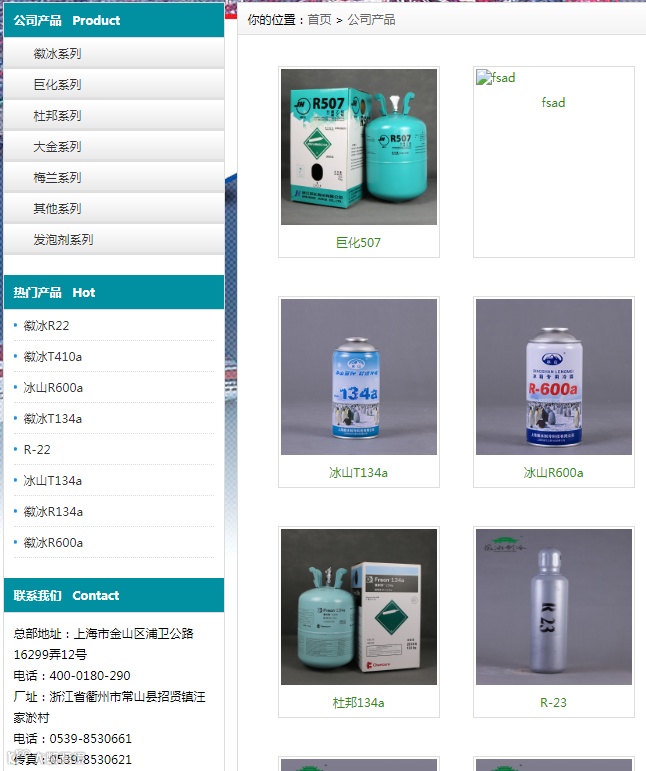Open hot product R-22 link
The width and height of the screenshot is (646, 771).
tap(37, 449)
